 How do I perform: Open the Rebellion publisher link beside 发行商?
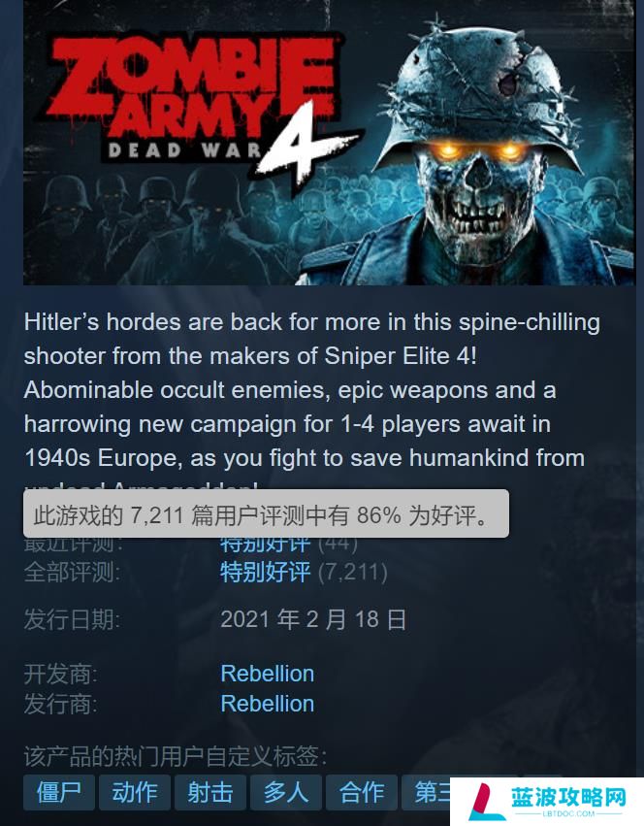(268, 704)
